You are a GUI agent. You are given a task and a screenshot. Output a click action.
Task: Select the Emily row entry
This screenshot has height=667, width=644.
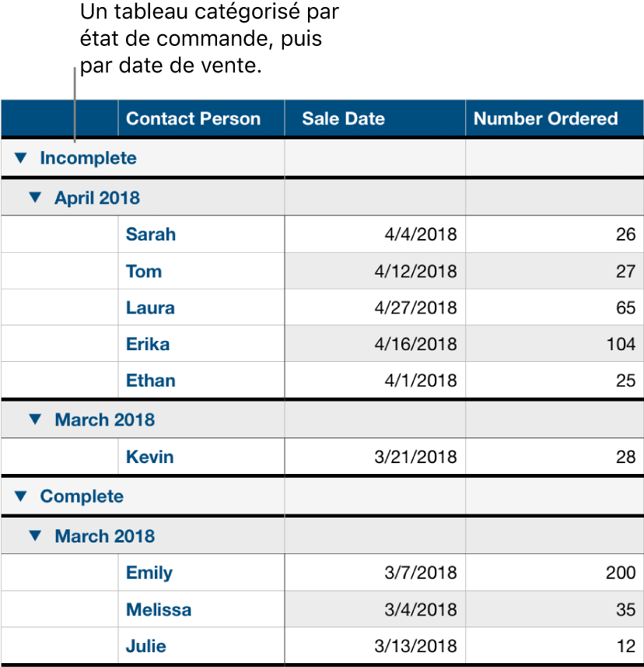coord(149,573)
